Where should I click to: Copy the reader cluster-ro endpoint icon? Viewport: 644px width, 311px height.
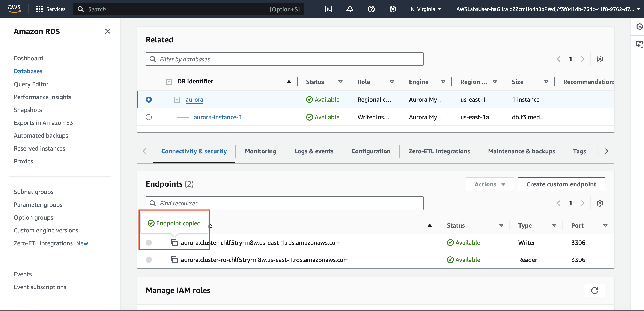(174, 260)
